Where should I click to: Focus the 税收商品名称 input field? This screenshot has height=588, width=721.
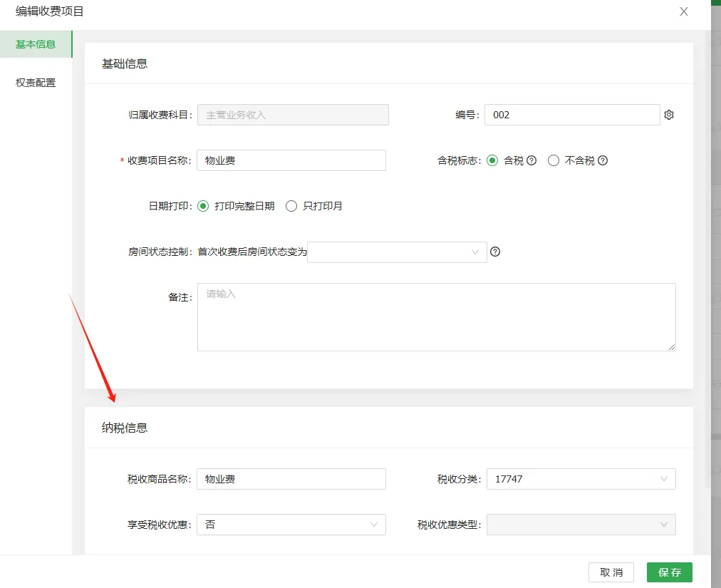click(x=291, y=479)
